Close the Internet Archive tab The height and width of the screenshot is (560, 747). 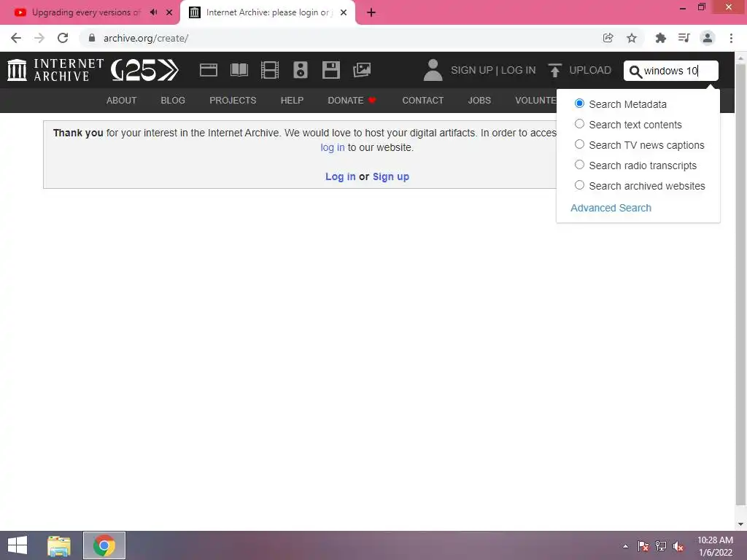tap(344, 12)
